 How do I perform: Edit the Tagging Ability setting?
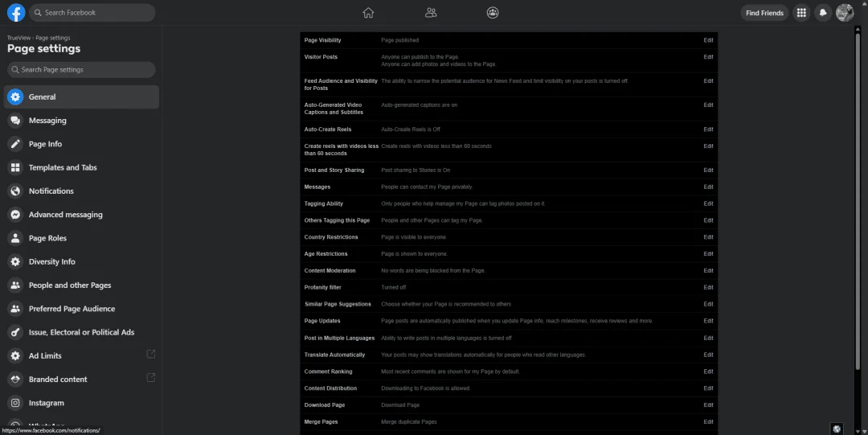[708, 203]
